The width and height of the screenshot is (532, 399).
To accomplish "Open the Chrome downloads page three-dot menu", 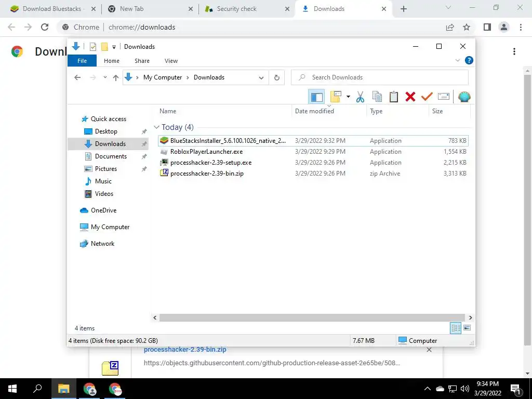I will [514, 51].
